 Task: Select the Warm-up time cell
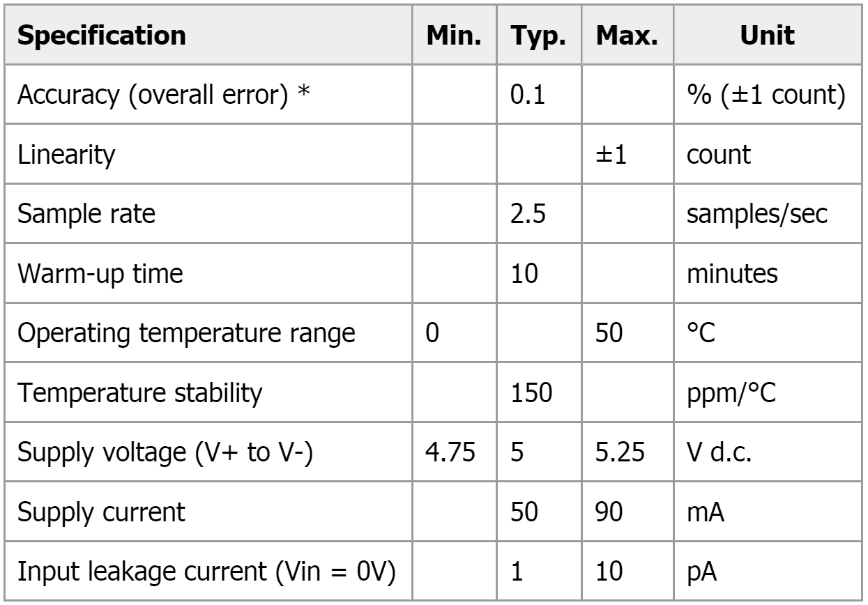(100, 275)
